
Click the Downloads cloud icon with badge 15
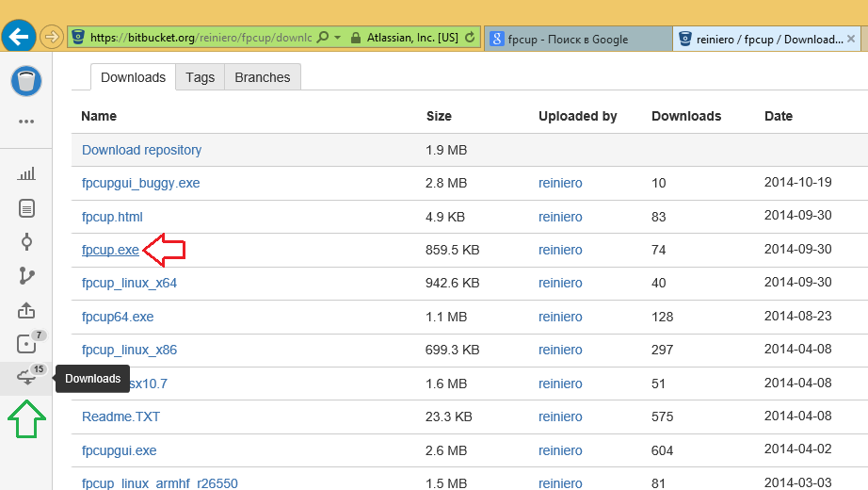click(x=26, y=379)
